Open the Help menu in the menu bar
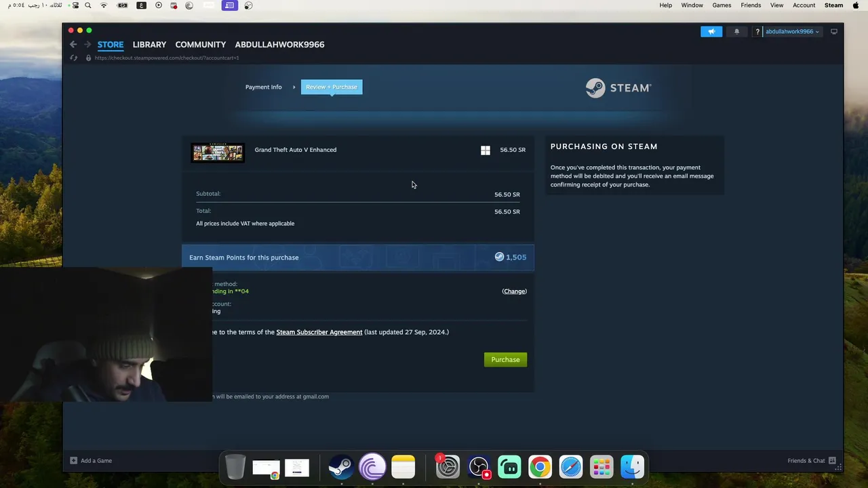The width and height of the screenshot is (868, 488). pyautogui.click(x=666, y=5)
